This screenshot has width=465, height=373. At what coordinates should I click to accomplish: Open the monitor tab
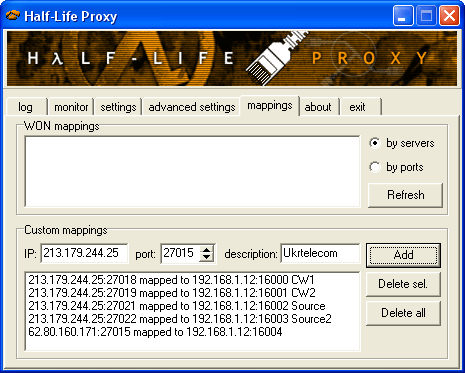tap(71, 107)
